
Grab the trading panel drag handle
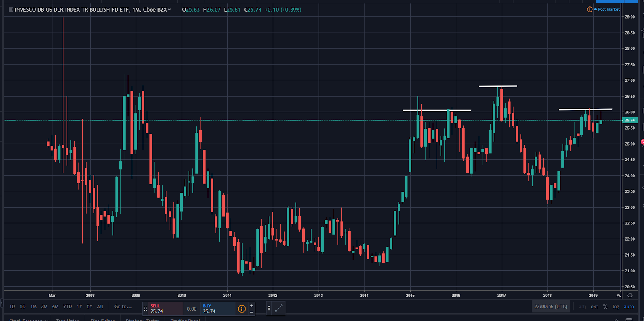[145, 309]
